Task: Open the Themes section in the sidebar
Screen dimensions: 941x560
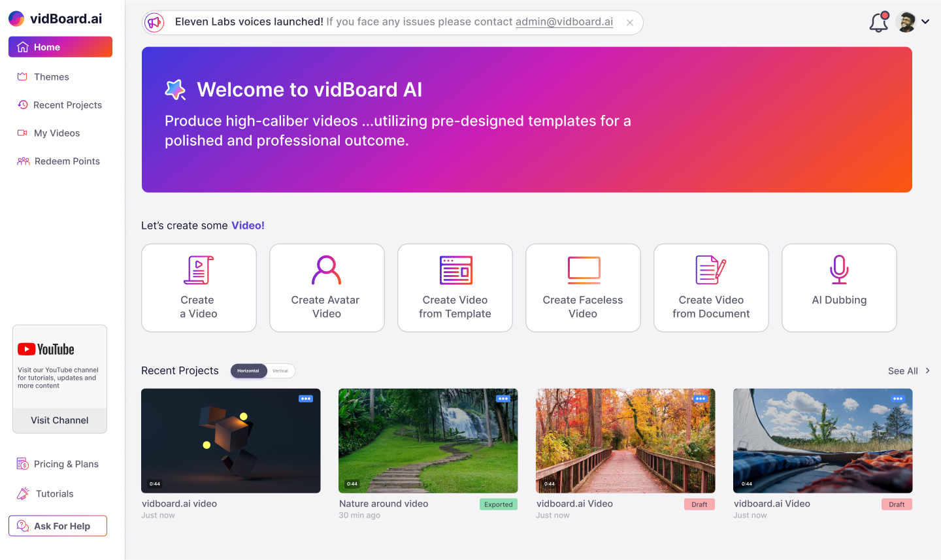Action: pos(51,76)
